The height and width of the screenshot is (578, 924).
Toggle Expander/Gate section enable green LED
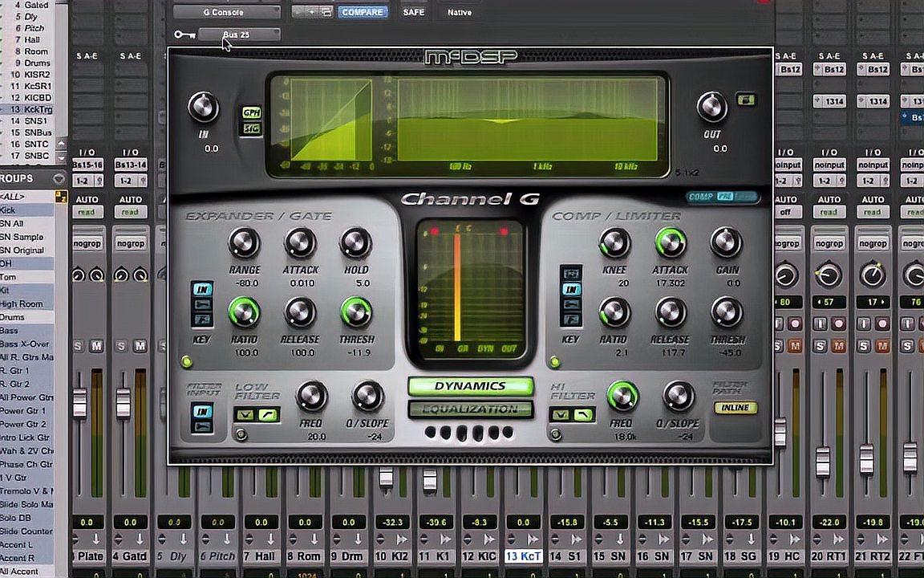coord(187,361)
